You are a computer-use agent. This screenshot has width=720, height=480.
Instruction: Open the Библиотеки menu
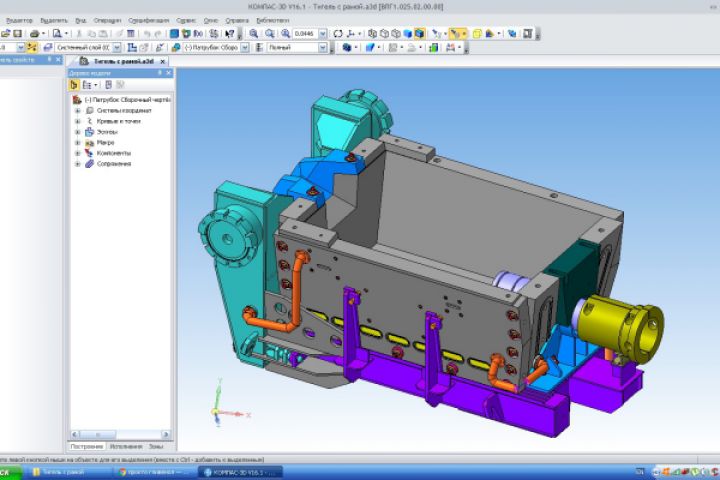(x=273, y=21)
